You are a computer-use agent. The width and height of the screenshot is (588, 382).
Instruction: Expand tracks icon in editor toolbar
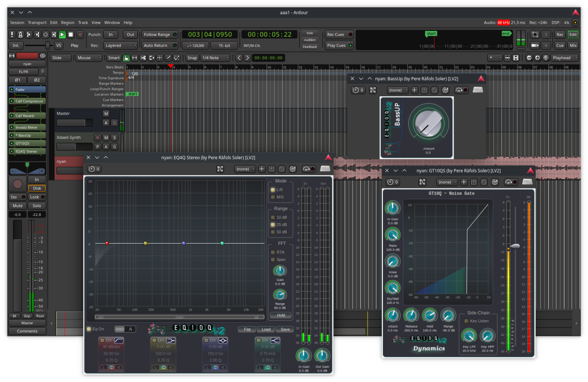[516, 58]
